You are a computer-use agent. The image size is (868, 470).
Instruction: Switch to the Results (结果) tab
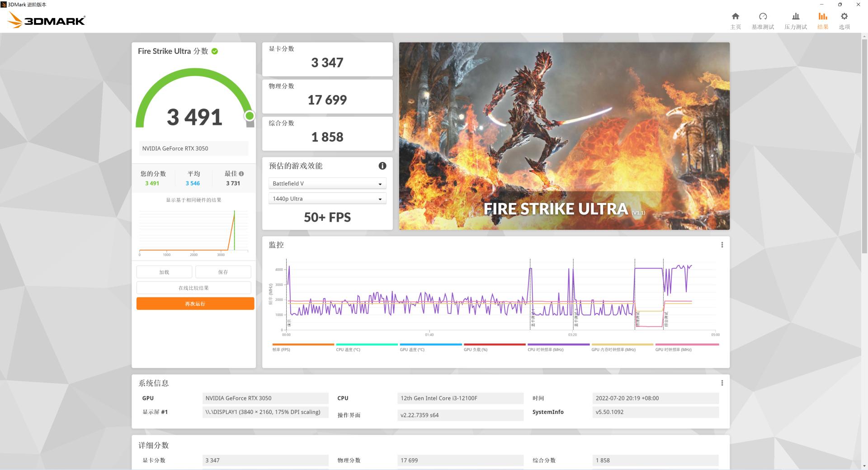[x=822, y=21]
